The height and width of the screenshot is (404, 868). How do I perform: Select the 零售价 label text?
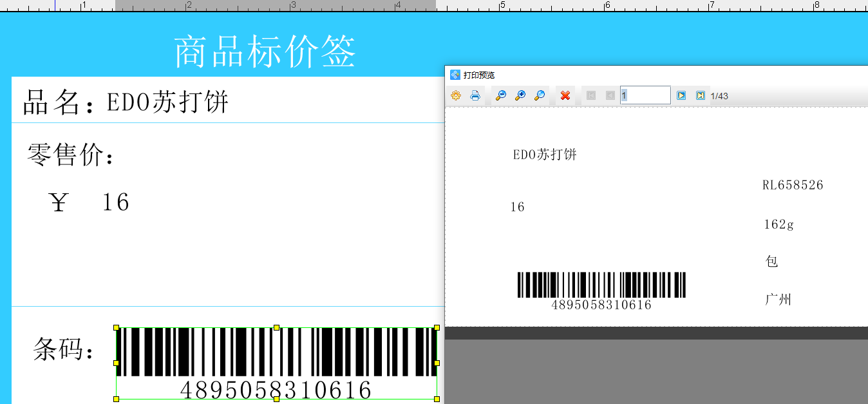click(71, 155)
